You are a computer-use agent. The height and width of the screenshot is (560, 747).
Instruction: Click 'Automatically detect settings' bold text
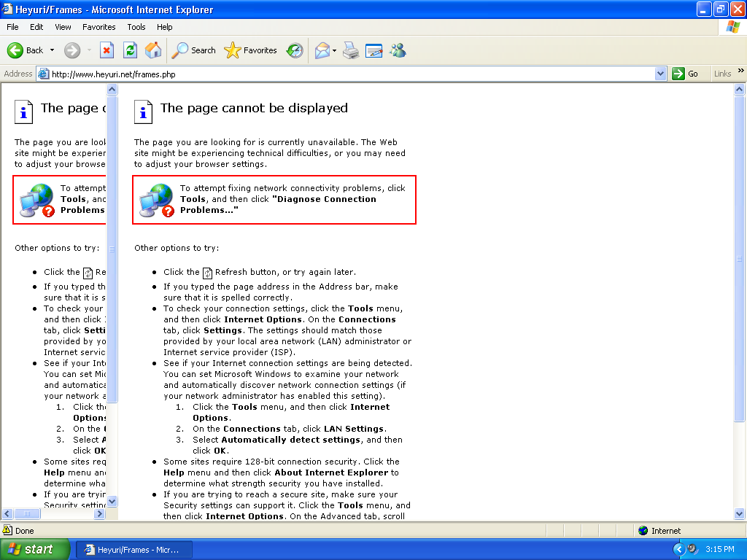(290, 440)
